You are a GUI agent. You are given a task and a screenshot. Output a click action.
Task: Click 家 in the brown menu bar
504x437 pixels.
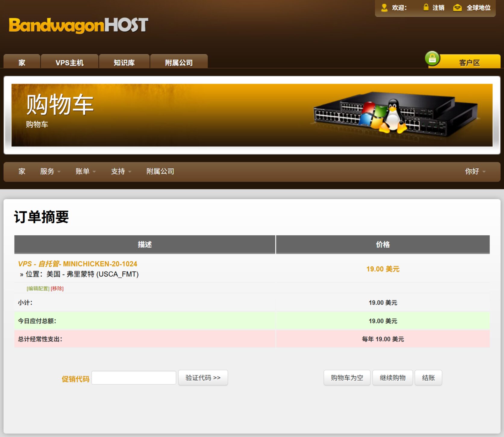click(x=22, y=171)
